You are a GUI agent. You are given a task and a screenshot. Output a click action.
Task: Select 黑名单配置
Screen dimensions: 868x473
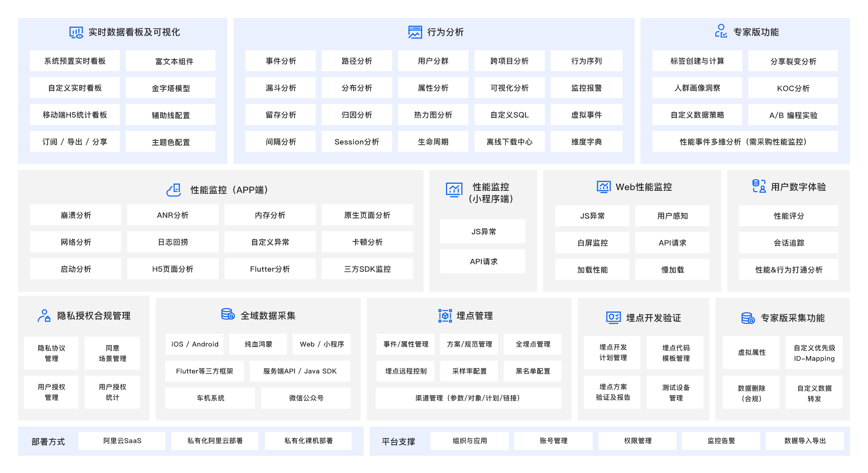click(533, 371)
